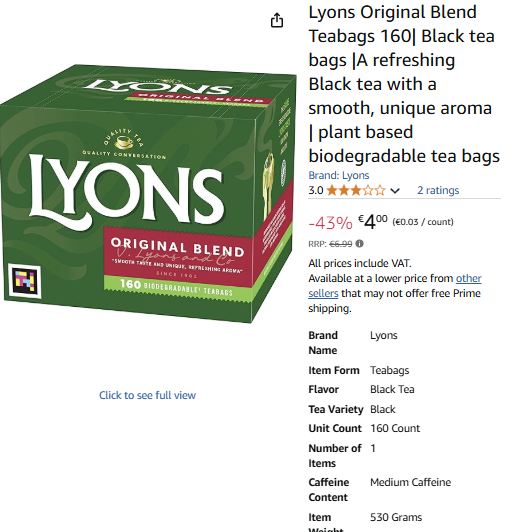
Task: Click the 3.0 rating score
Action: tap(316, 190)
